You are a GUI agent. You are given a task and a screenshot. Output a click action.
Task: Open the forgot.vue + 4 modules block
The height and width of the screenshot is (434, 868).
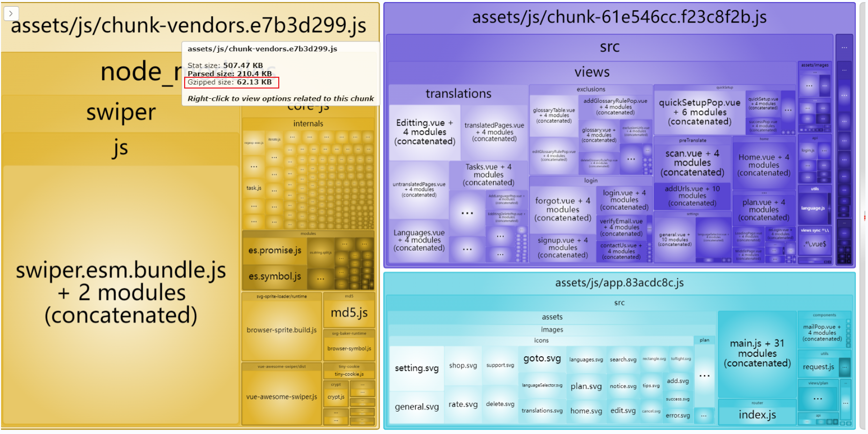click(563, 210)
